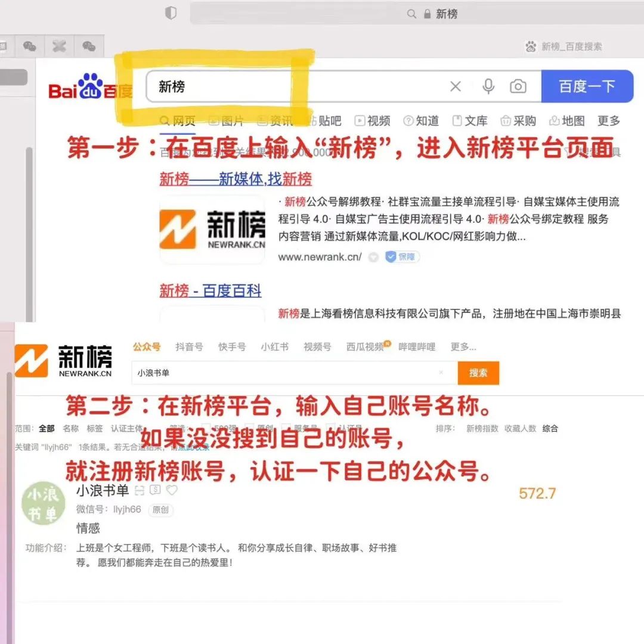This screenshot has height=644, width=644.
Task: Favorite 小浪书单 via the heart icon
Action: pos(172,490)
